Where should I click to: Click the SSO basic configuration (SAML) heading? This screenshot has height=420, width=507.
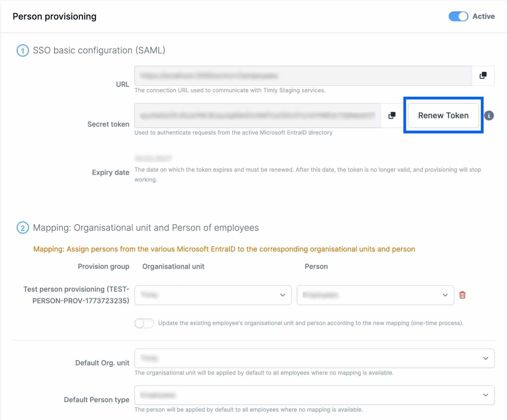point(99,51)
